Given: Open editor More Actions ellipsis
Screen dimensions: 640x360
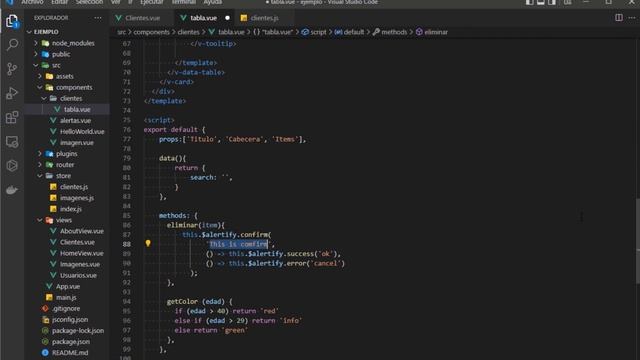Looking at the screenshot, I should pyautogui.click(x=632, y=18).
